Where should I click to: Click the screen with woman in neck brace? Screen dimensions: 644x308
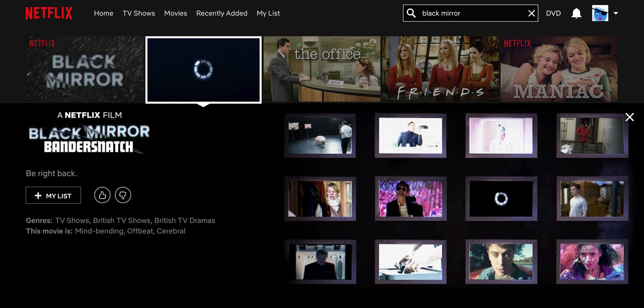pyautogui.click(x=320, y=199)
